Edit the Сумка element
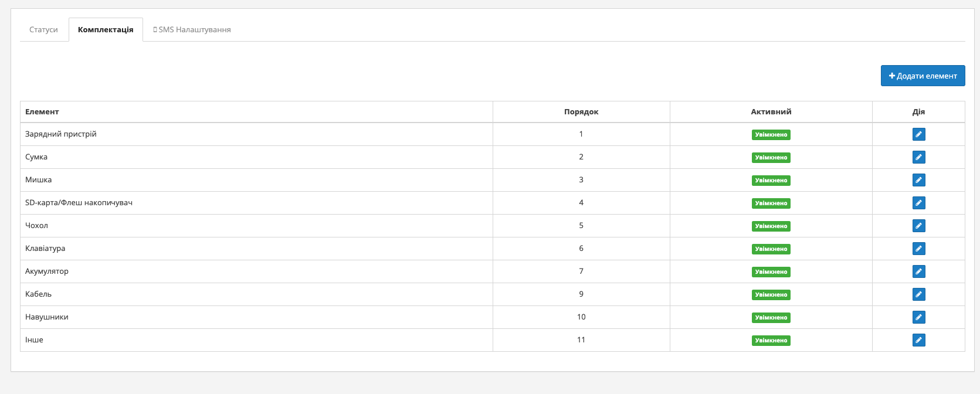This screenshot has height=394, width=980. point(918,157)
